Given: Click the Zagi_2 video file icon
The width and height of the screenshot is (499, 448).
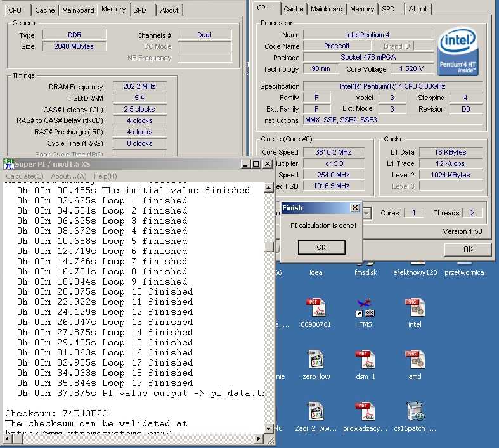Looking at the screenshot, I should coord(316,413).
